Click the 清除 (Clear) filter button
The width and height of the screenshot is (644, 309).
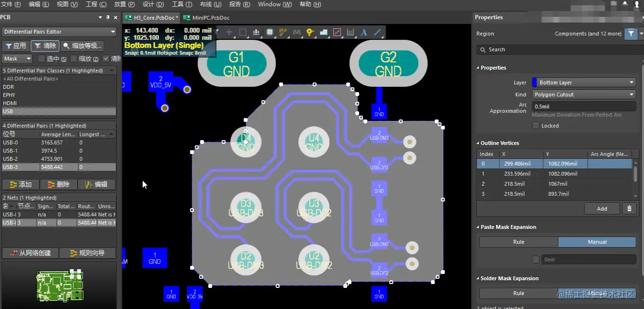[x=45, y=46]
